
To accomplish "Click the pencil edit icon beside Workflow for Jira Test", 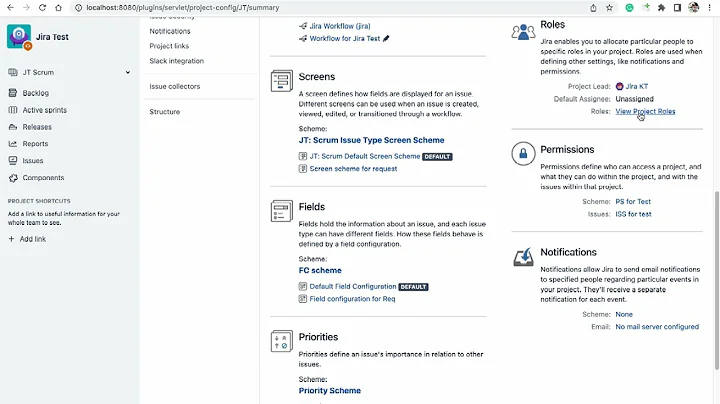I will pos(386,39).
